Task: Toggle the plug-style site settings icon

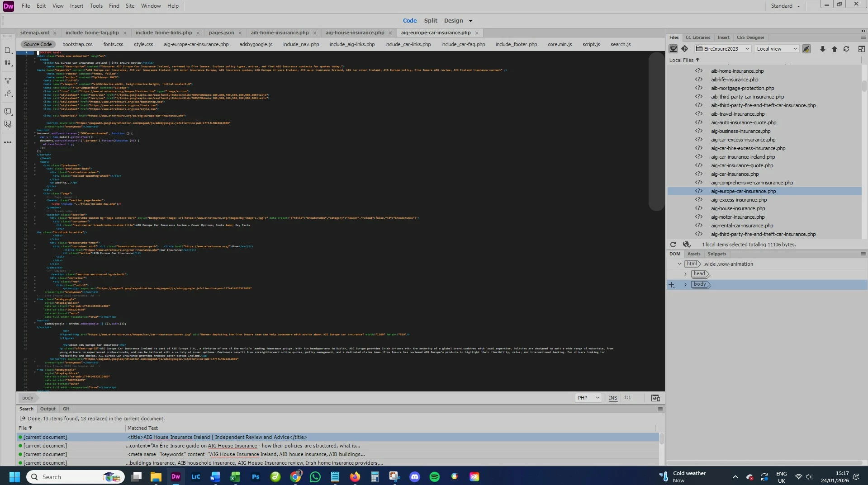Action: 806,49
